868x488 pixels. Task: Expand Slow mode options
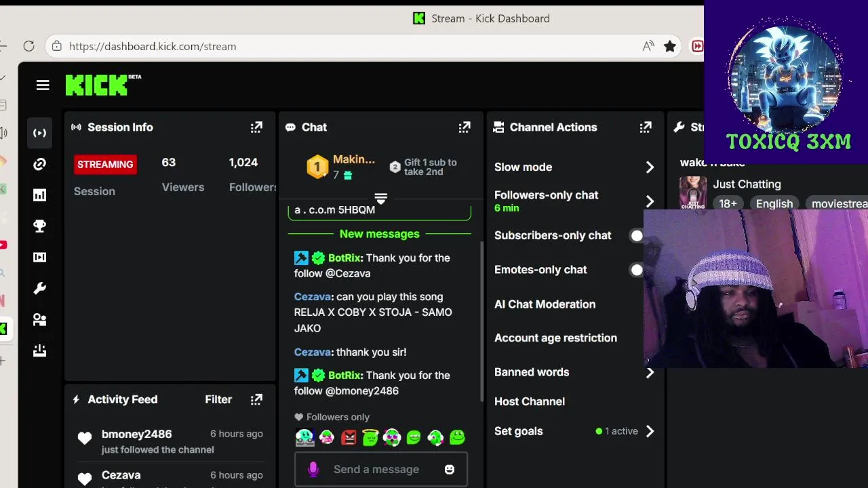[650, 167]
